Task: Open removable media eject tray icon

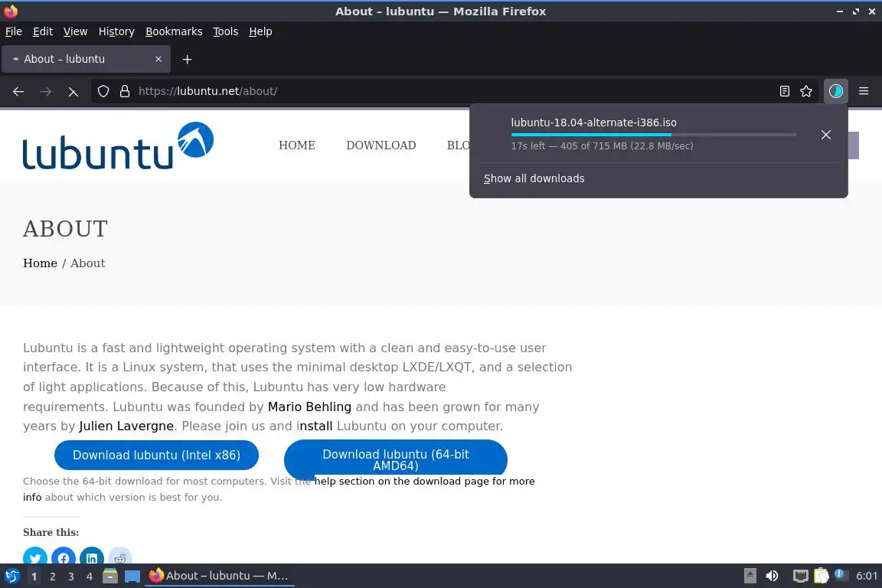Action: click(x=750, y=576)
